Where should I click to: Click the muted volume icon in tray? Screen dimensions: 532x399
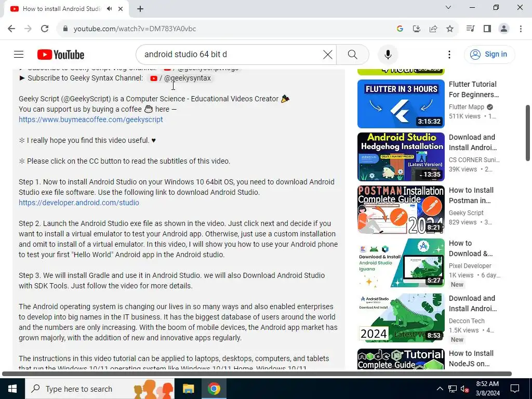click(x=464, y=389)
